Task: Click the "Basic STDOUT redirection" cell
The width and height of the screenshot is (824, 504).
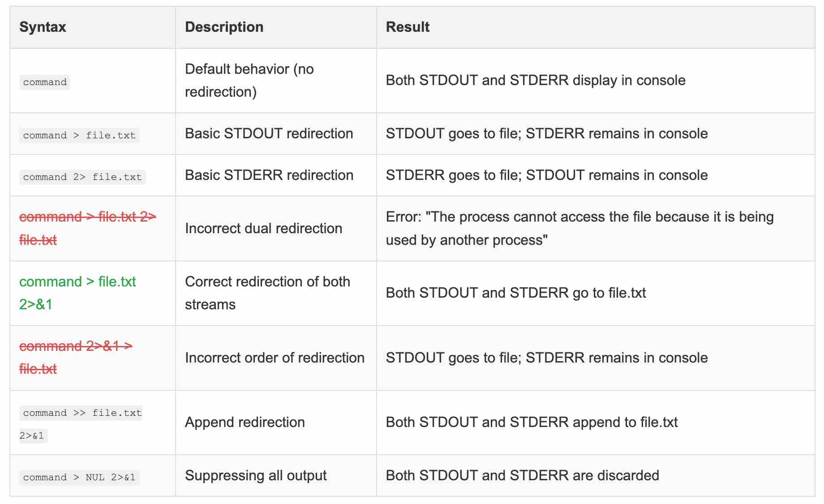Action: 269,133
